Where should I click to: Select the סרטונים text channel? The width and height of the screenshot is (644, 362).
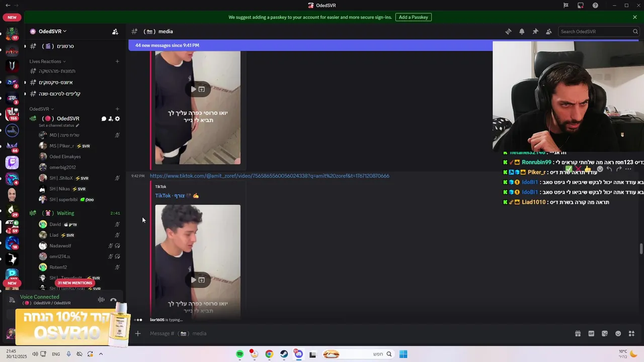pyautogui.click(x=73, y=46)
